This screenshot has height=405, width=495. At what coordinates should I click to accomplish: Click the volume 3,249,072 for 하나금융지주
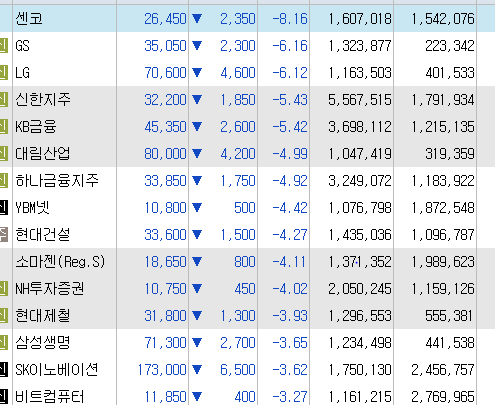(x=360, y=181)
